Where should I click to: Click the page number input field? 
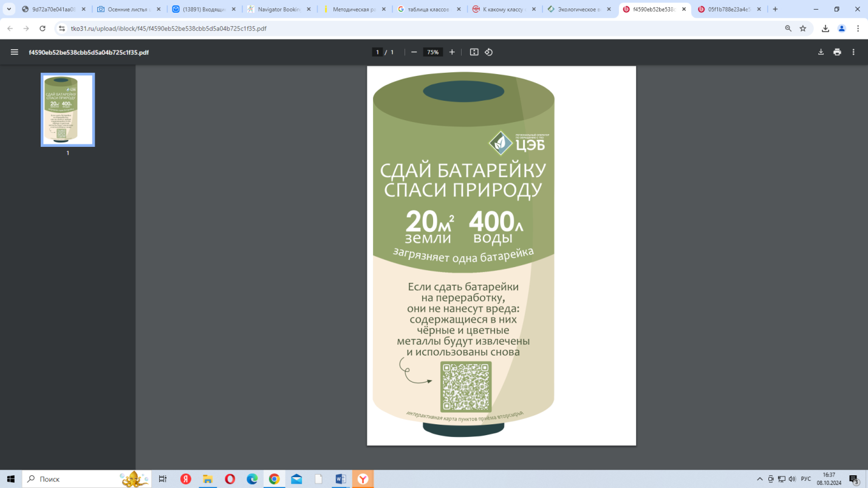point(377,52)
